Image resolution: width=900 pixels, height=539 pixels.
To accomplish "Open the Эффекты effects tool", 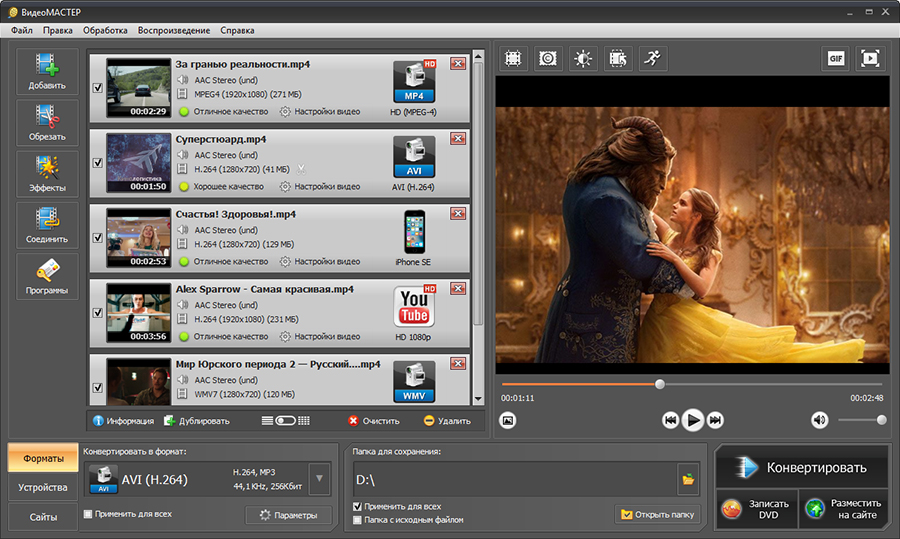I will click(x=47, y=173).
